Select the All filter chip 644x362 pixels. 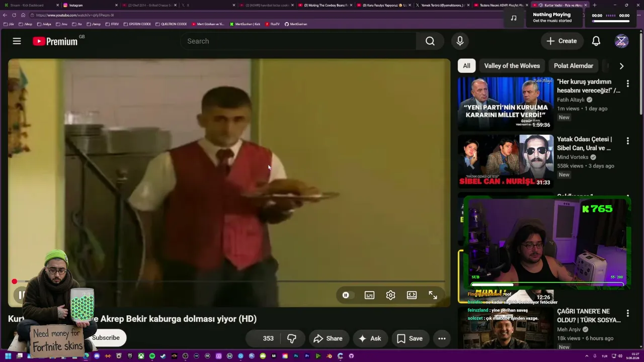467,66
